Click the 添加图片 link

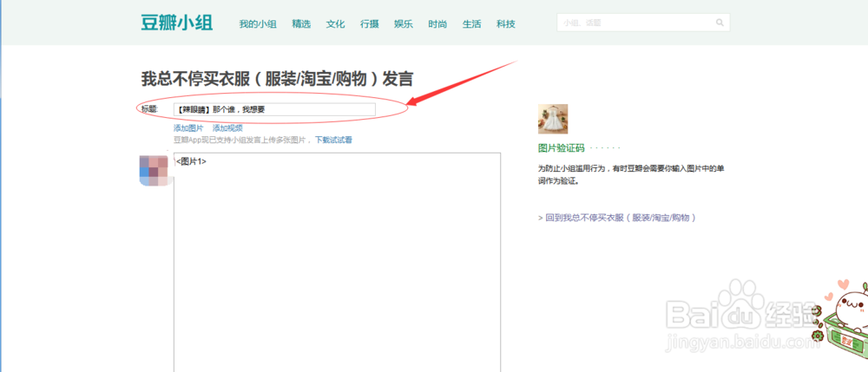coord(188,128)
